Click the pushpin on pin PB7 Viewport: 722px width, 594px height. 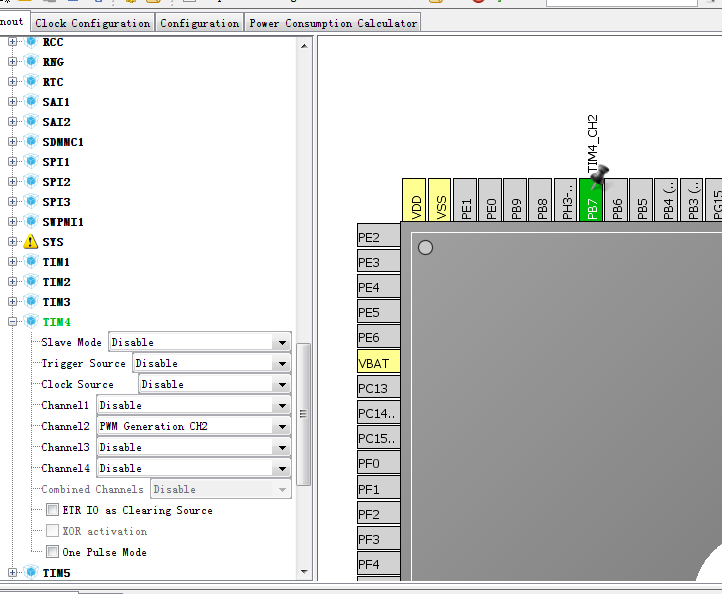pos(599,177)
